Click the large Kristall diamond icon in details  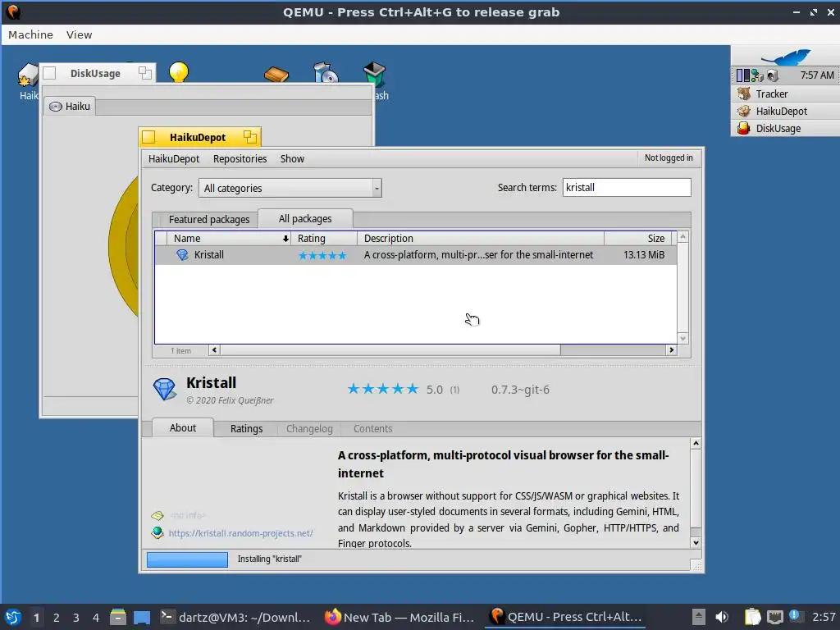[x=164, y=390]
